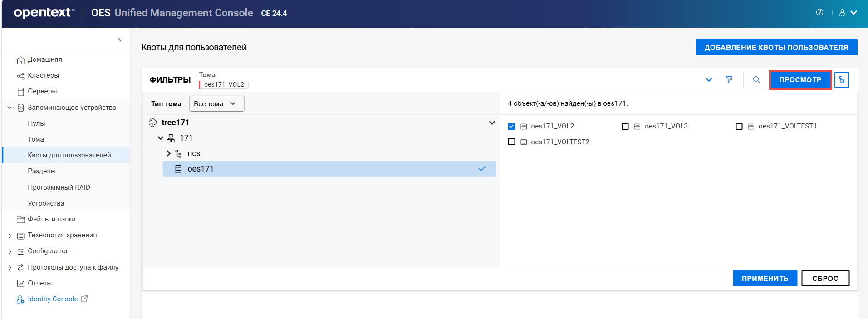
Task: Click the Apply filter button
Action: click(765, 278)
